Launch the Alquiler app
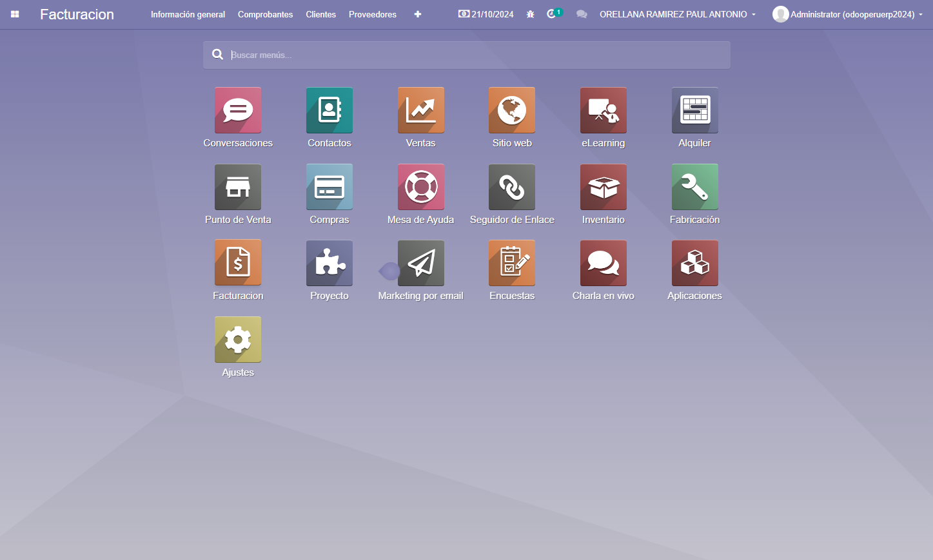Screen dimensions: 933x560 point(695,110)
